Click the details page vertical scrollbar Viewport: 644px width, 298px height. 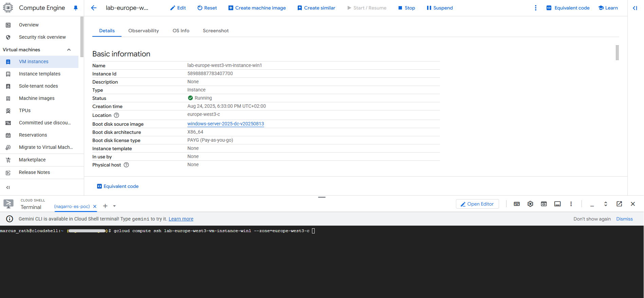617,53
